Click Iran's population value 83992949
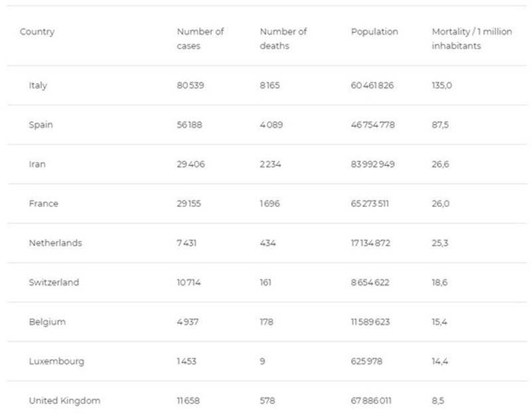Viewport: 531px width, 420px height. point(372,164)
